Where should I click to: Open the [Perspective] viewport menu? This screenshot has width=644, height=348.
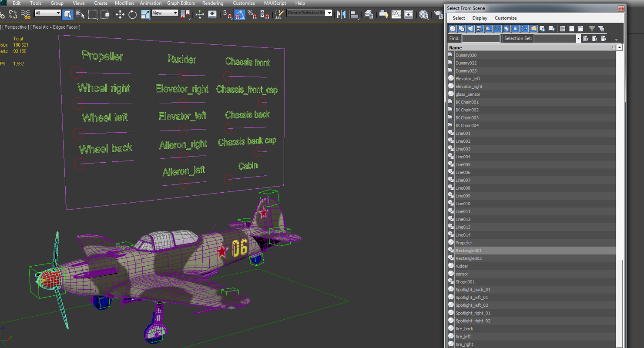[16, 27]
